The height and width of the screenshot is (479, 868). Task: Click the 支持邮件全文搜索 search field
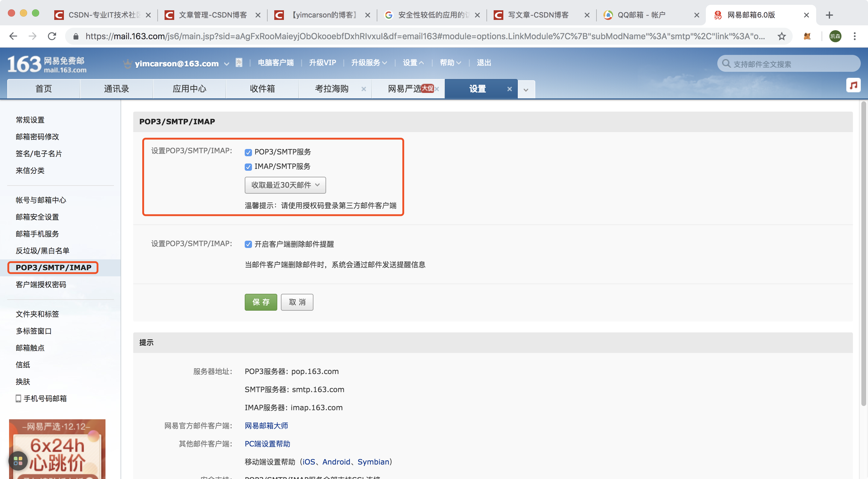click(788, 64)
